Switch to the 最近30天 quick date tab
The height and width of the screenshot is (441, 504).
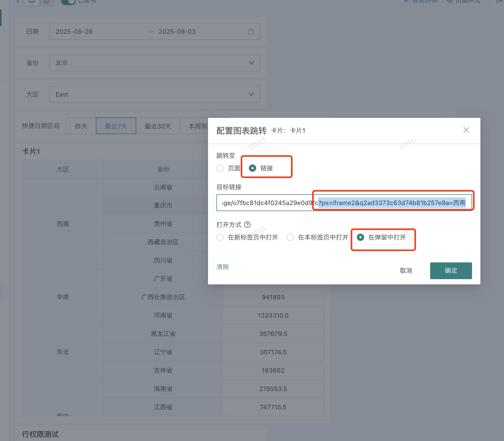pyautogui.click(x=158, y=126)
